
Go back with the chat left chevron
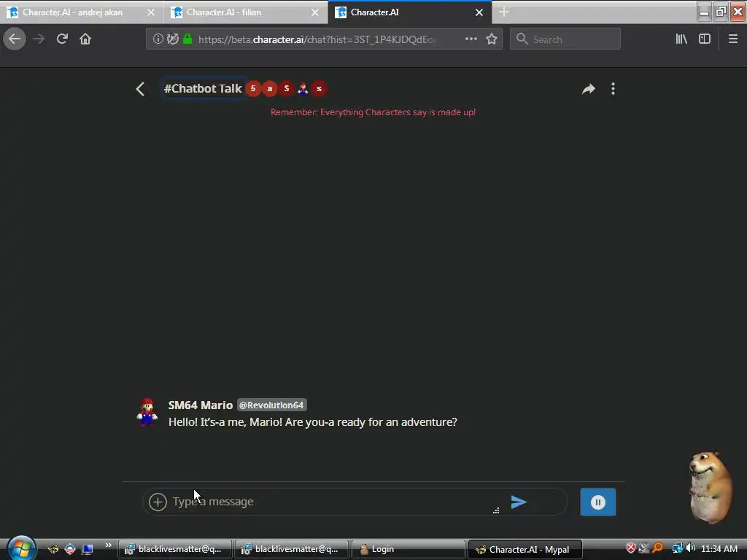pyautogui.click(x=140, y=89)
